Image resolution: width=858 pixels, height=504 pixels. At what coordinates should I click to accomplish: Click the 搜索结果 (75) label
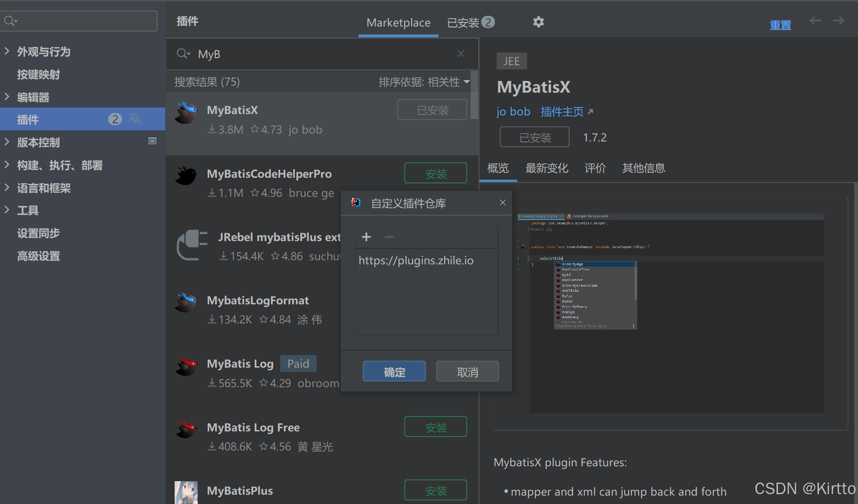[x=207, y=82]
